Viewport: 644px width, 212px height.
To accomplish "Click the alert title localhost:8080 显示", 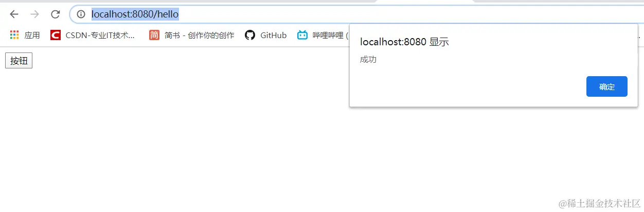I will click(404, 42).
